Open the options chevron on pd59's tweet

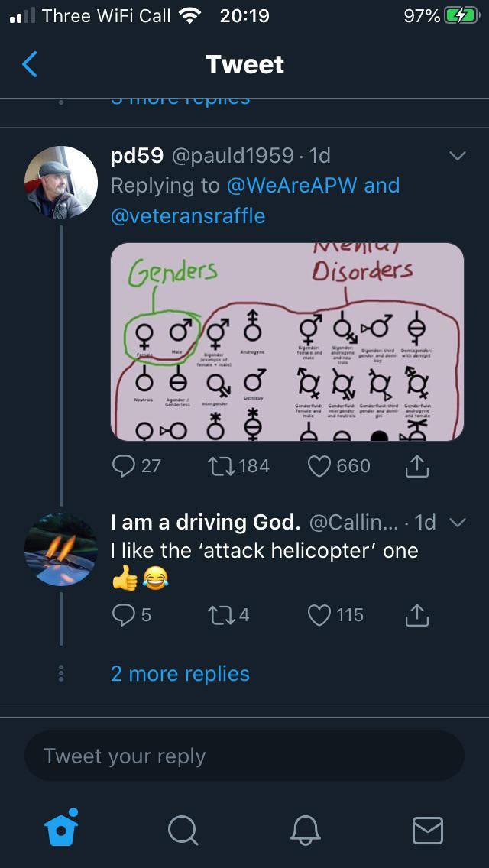pyautogui.click(x=458, y=155)
